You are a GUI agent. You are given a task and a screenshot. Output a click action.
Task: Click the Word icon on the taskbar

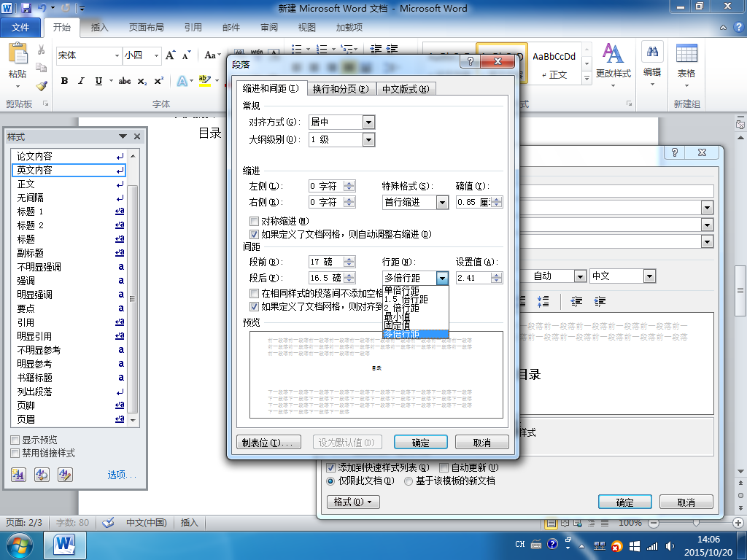tap(65, 545)
